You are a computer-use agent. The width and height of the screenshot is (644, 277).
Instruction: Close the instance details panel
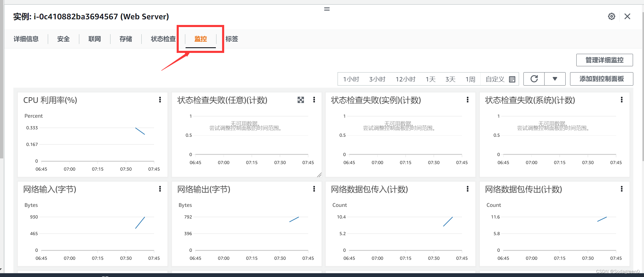(627, 16)
